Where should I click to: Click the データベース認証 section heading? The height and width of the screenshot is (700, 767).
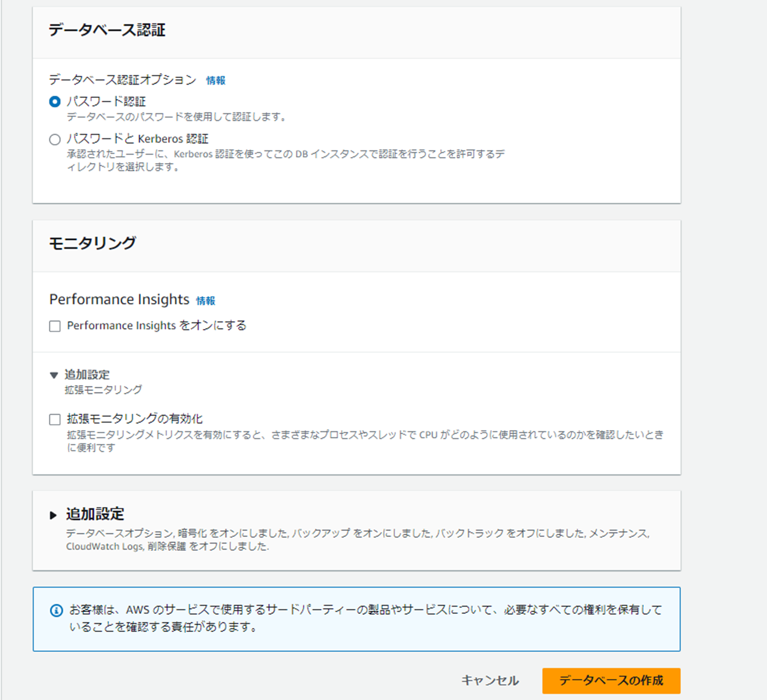[107, 30]
